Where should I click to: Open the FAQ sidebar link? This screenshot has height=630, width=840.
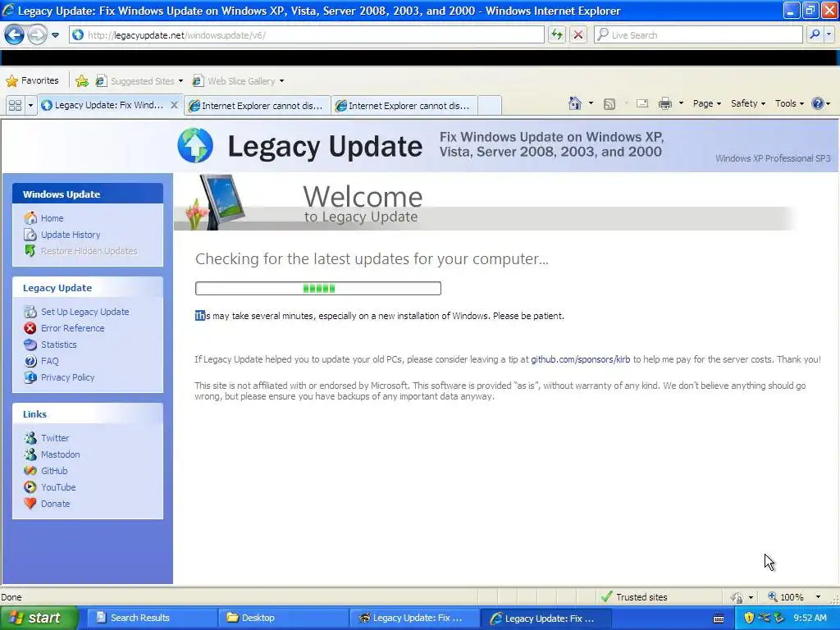49,361
